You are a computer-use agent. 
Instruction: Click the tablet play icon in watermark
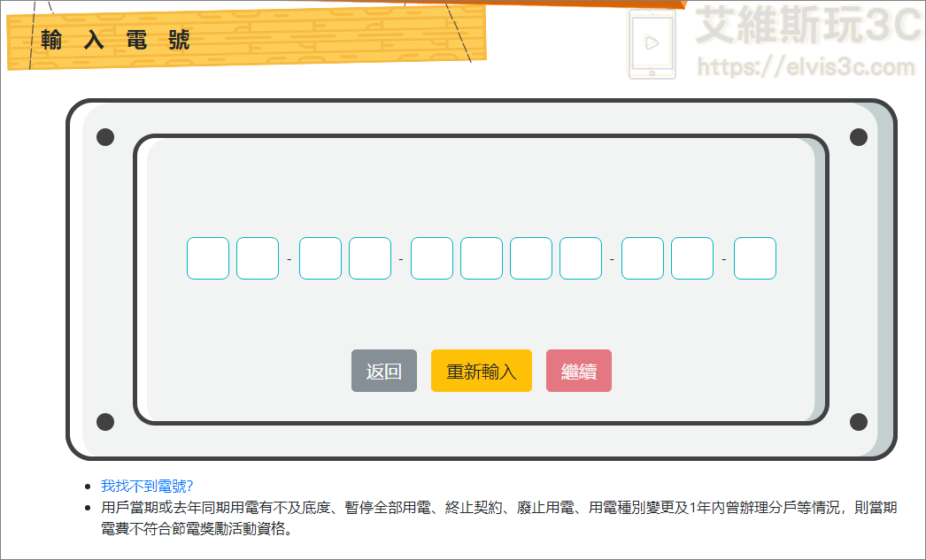(652, 42)
